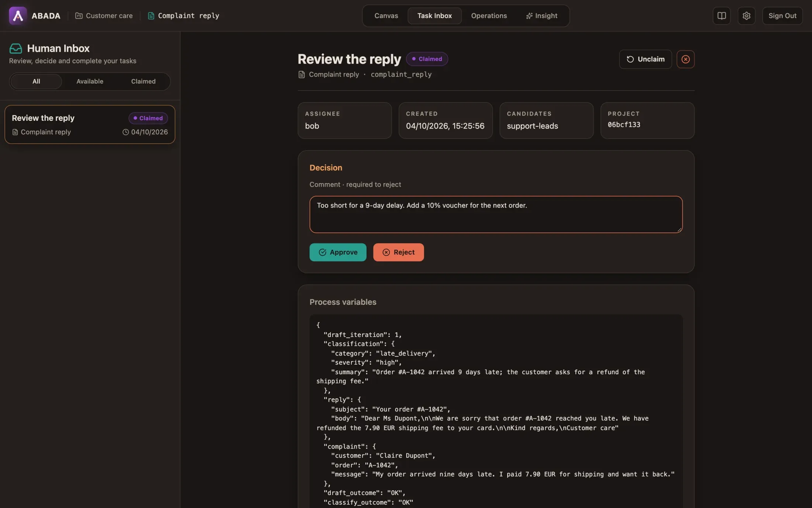Select the Task Inbox tab

coord(434,16)
